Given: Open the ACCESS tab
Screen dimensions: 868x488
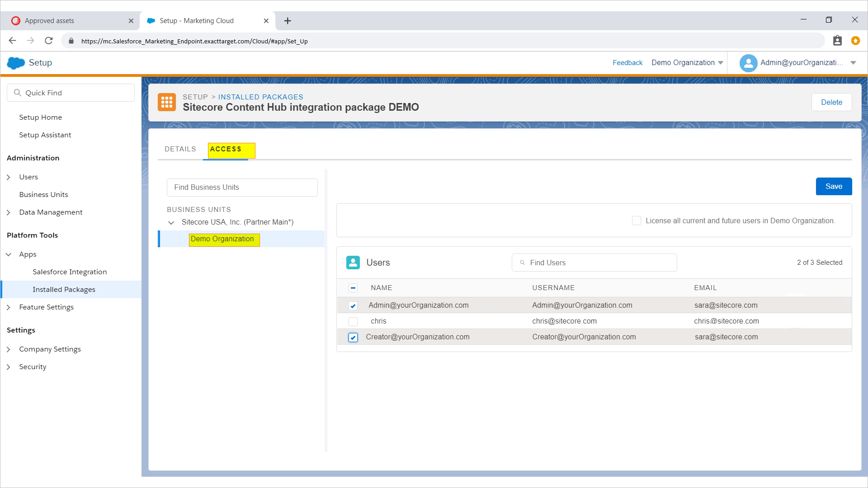Looking at the screenshot, I should pos(226,149).
